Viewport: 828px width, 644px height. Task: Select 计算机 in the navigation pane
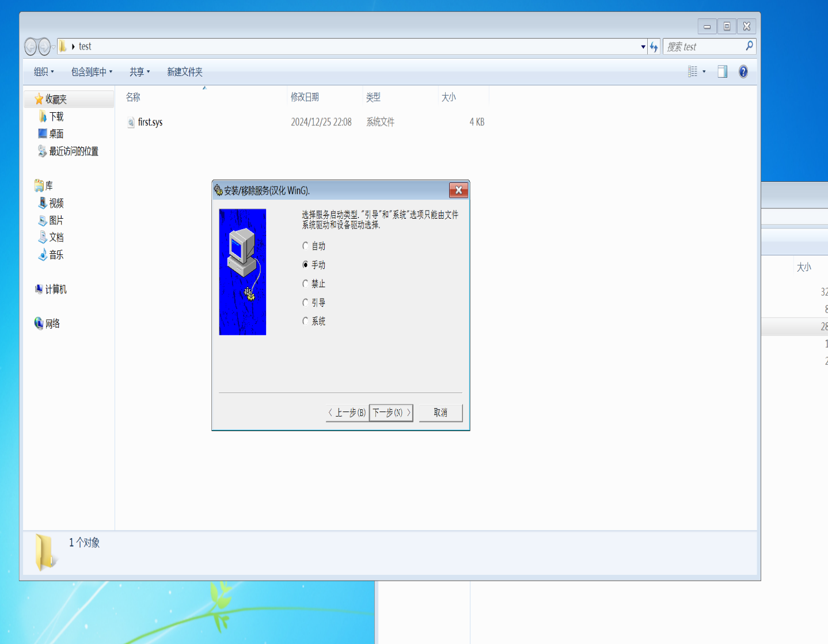(x=56, y=288)
